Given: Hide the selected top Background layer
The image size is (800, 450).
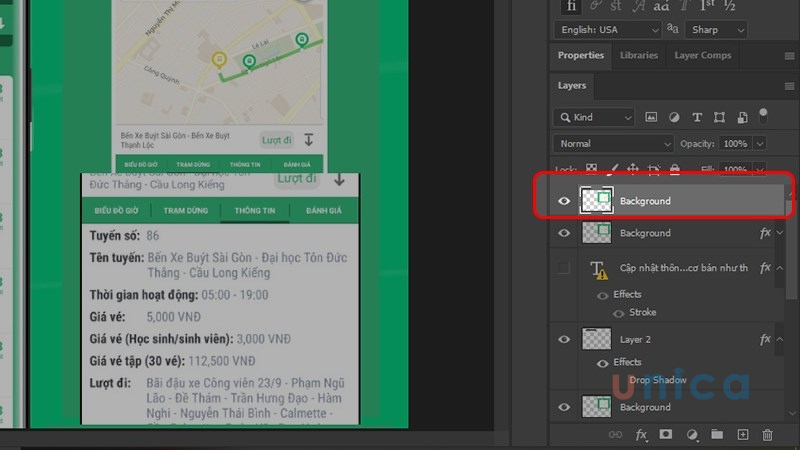Looking at the screenshot, I should (x=564, y=201).
